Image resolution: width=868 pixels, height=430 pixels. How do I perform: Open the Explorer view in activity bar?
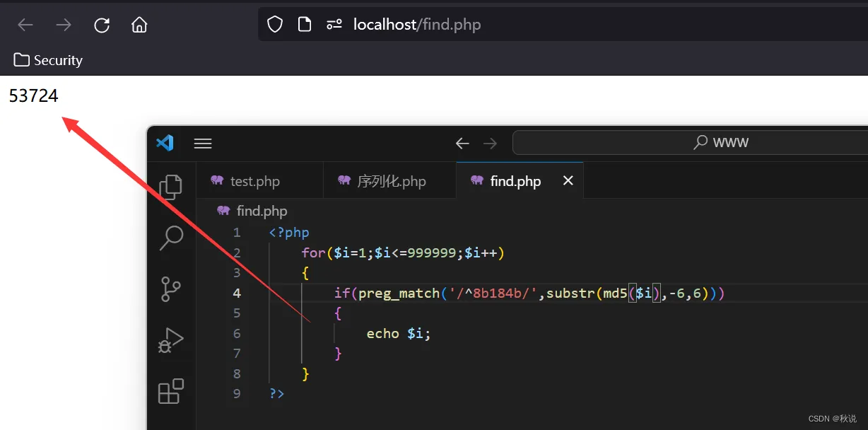170,187
